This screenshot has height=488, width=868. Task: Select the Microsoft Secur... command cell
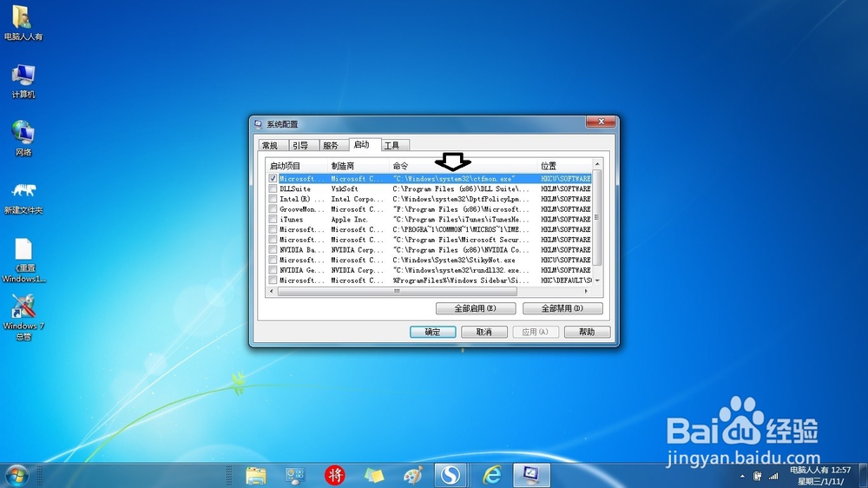(461, 240)
